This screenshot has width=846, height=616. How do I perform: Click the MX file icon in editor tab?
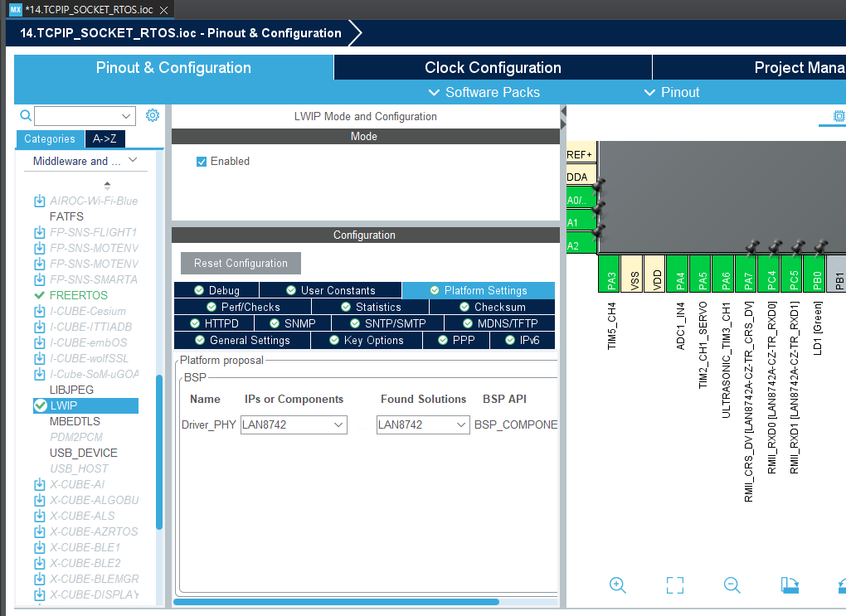coord(16,10)
